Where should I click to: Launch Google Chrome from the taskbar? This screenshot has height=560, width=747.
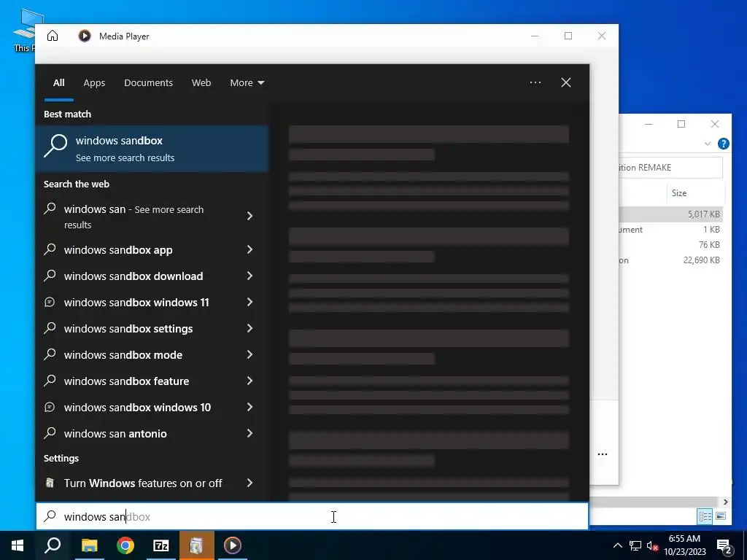(125, 545)
